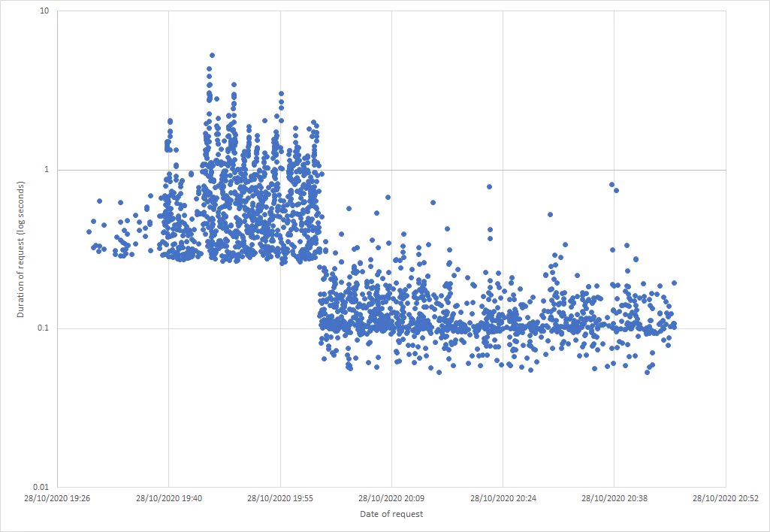Click the y-axis label "1"

click(47, 170)
